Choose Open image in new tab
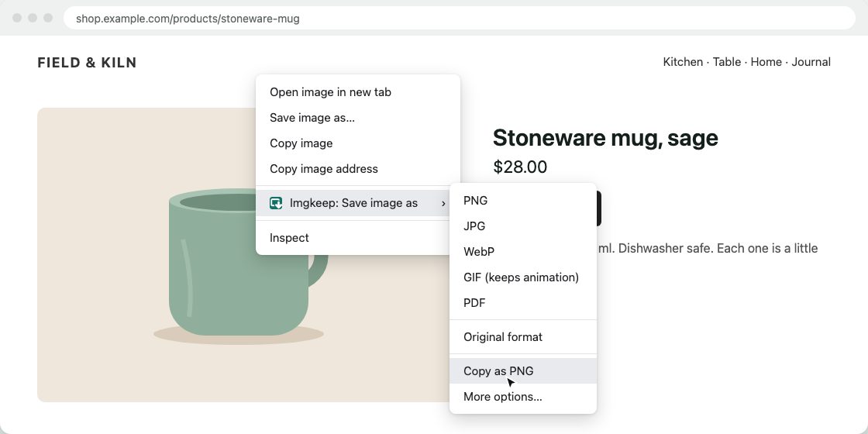Screen dimensions: 868x434 [358, 92]
